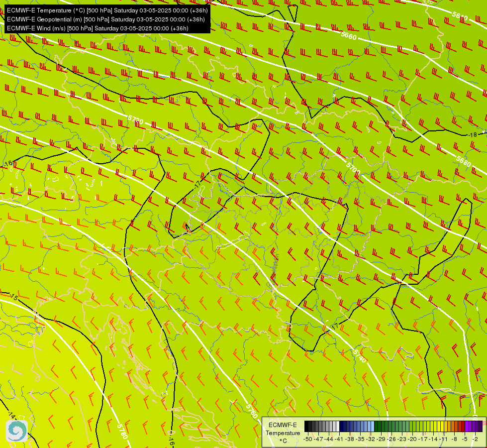Screen dimensions: 487x448
Task: Click the -2 value on the legend
Action: click(x=475, y=439)
